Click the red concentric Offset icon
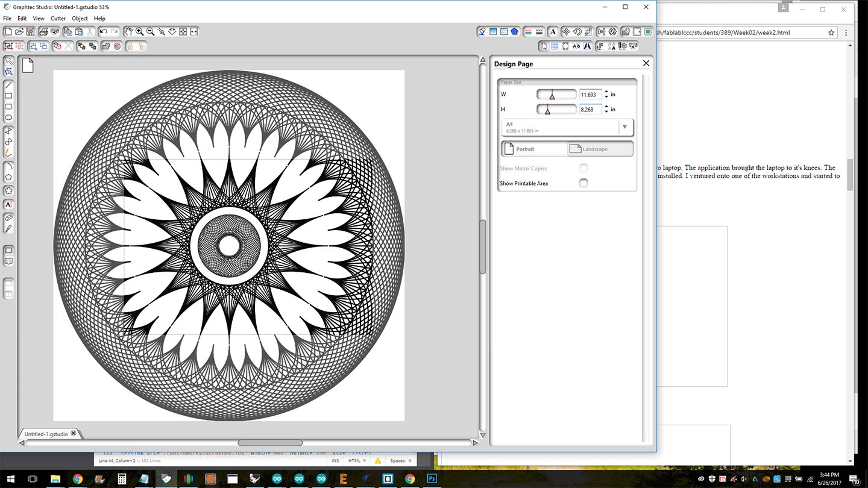Viewport: 868px width, 488px height. click(117, 46)
